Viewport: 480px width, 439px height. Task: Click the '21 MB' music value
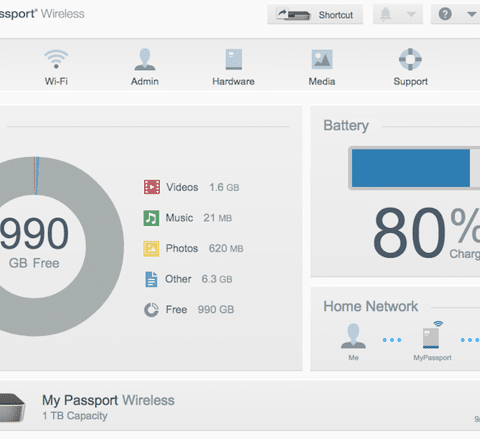click(x=217, y=218)
